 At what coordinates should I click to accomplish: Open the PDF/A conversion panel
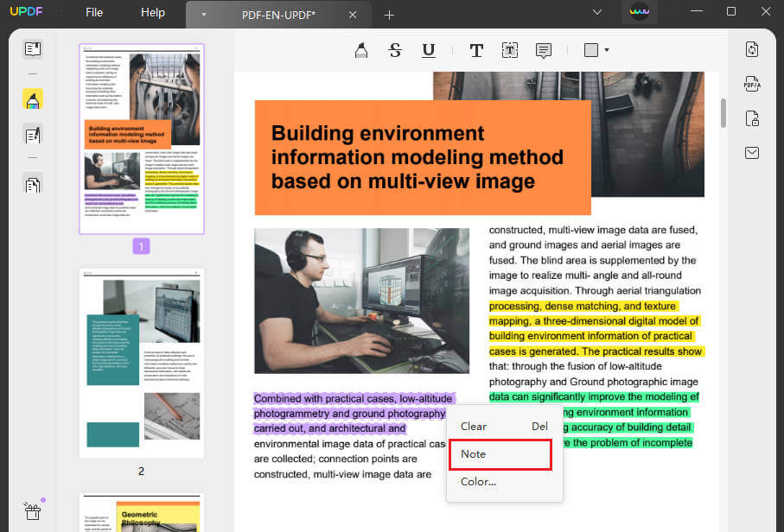(x=751, y=84)
